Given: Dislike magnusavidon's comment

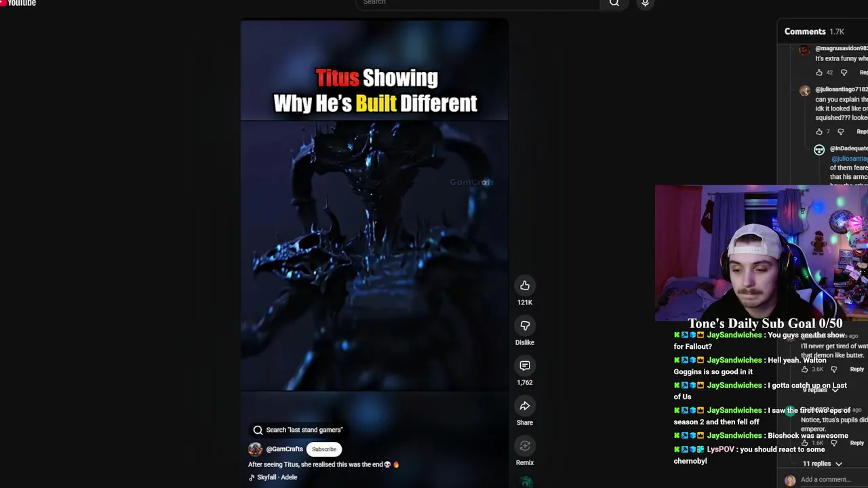Looking at the screenshot, I should coord(844,73).
